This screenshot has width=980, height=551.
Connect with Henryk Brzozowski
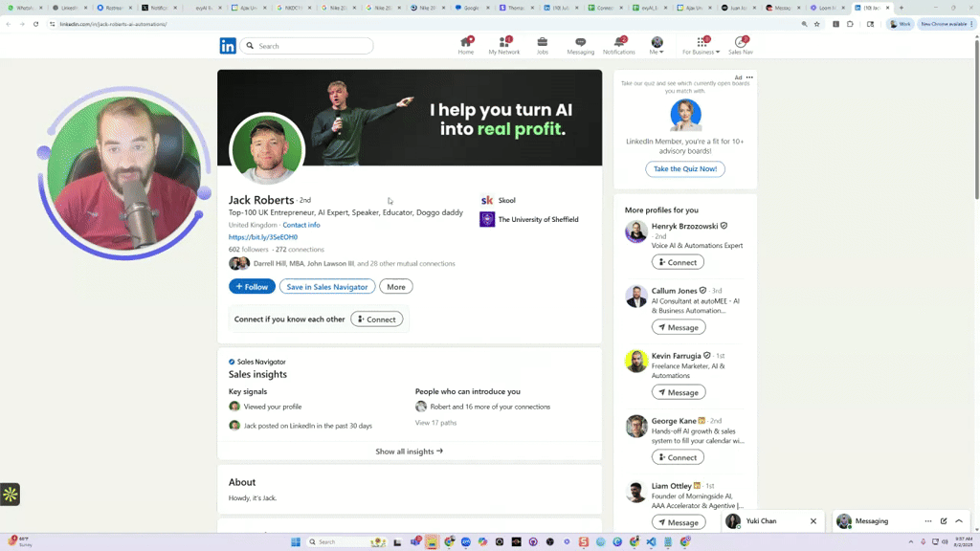[x=678, y=262]
